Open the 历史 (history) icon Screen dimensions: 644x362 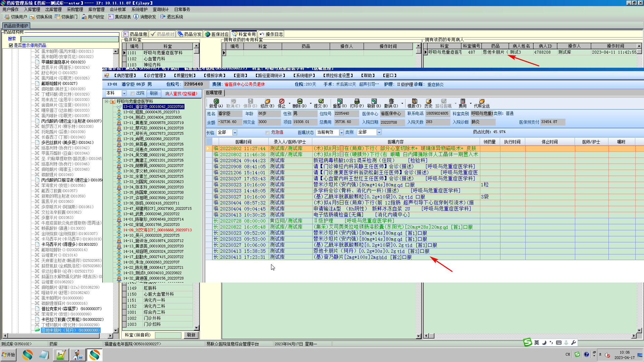[x=429, y=101]
